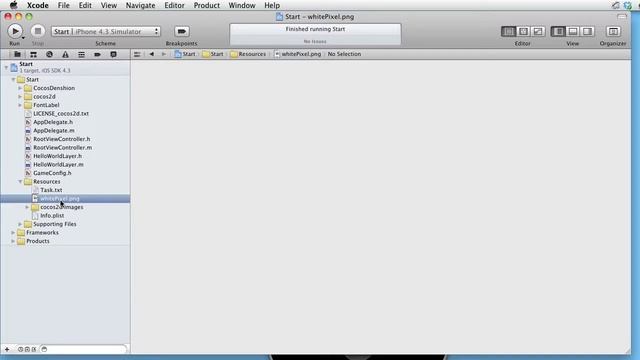Open the Run button options arrow

(x=23, y=38)
